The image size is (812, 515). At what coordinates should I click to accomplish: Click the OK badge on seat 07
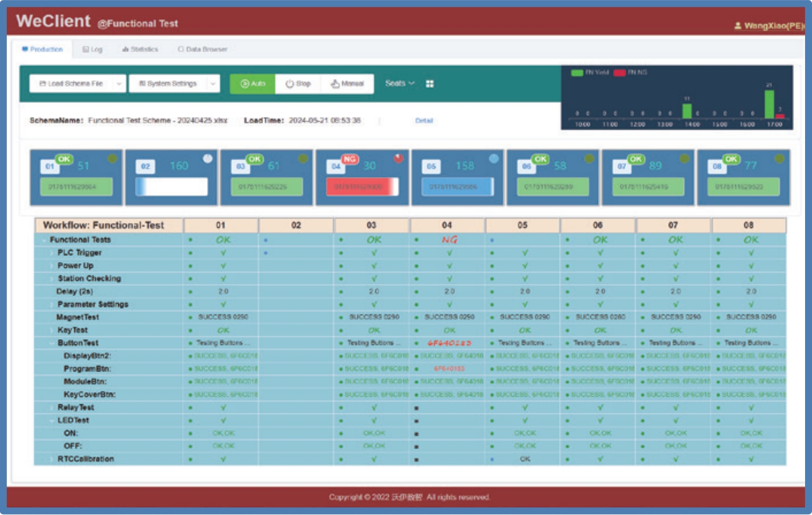(x=636, y=159)
